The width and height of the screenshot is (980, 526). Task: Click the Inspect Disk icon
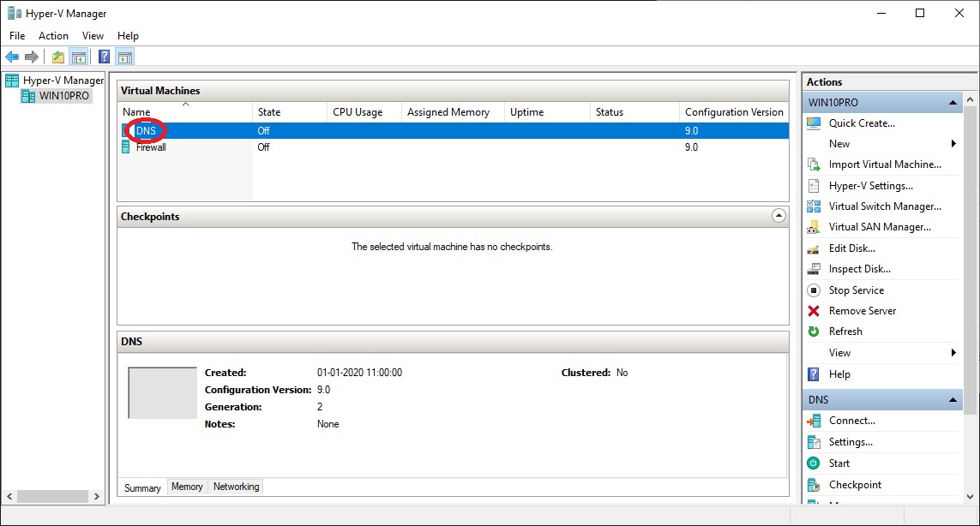814,269
